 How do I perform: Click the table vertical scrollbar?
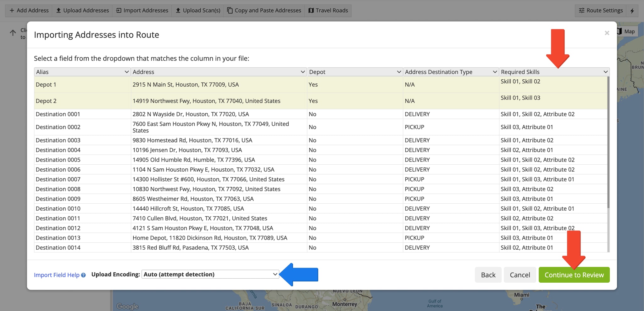(608, 142)
